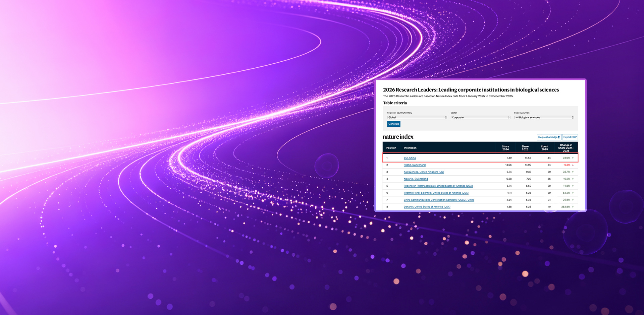Click the nature index logo

(398, 137)
